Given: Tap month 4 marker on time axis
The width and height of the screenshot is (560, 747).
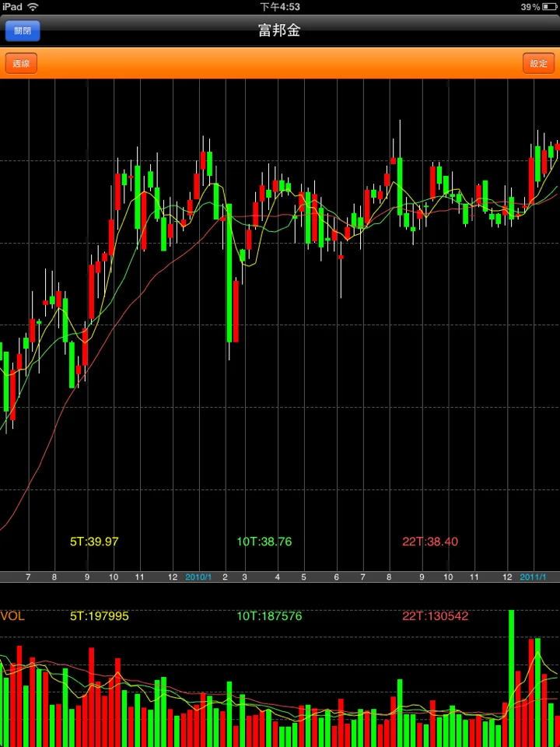Looking at the screenshot, I should pos(278,577).
